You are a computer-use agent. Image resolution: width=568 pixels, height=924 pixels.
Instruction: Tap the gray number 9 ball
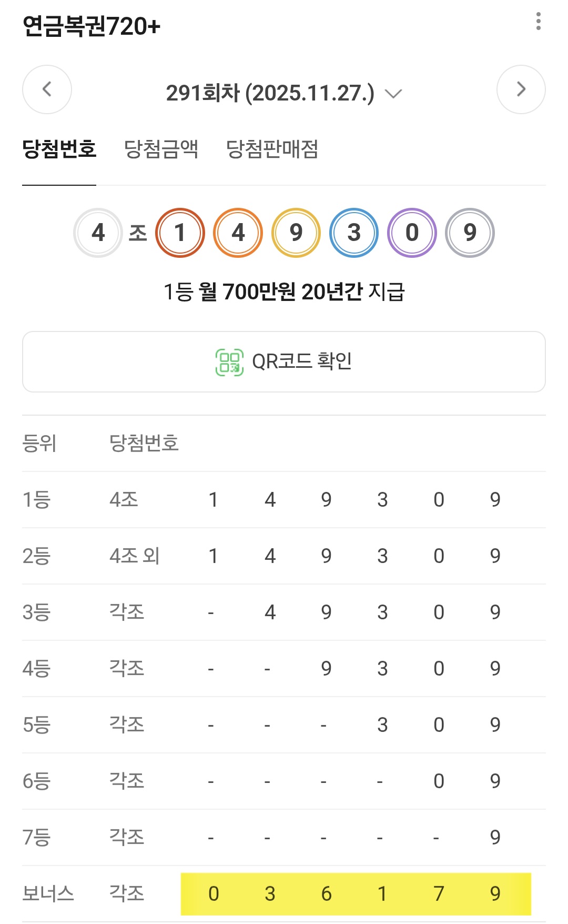tap(470, 233)
